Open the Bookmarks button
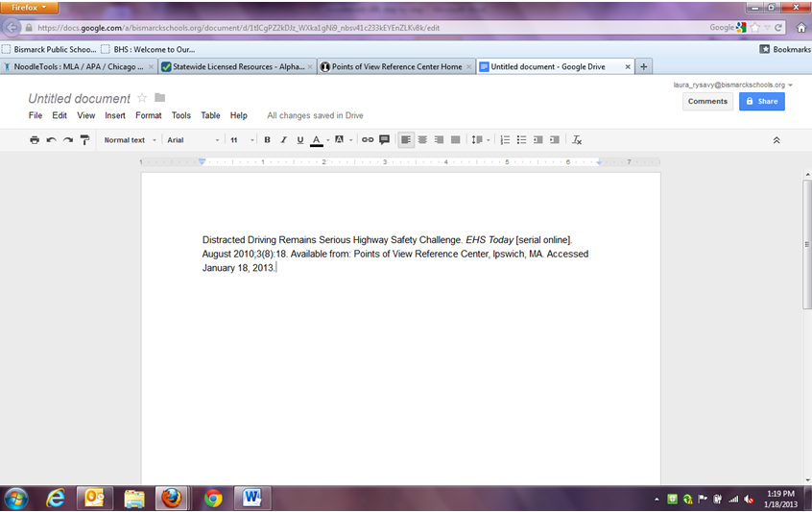This screenshot has width=812, height=512. click(785, 49)
